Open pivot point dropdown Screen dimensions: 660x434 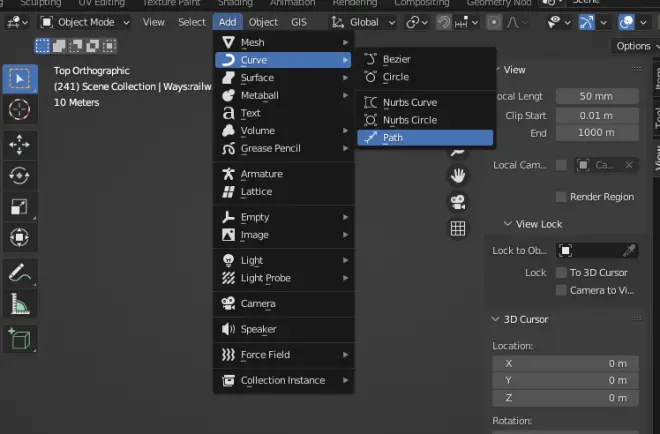(x=417, y=22)
